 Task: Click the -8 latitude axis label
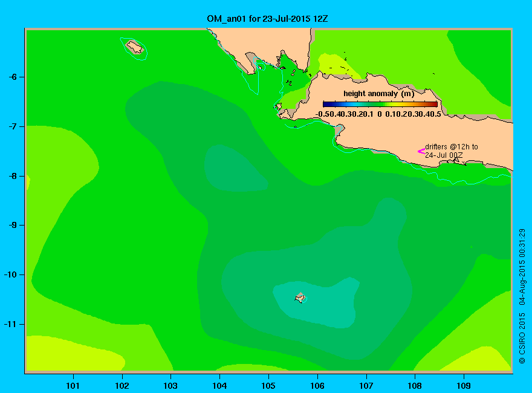click(x=13, y=176)
